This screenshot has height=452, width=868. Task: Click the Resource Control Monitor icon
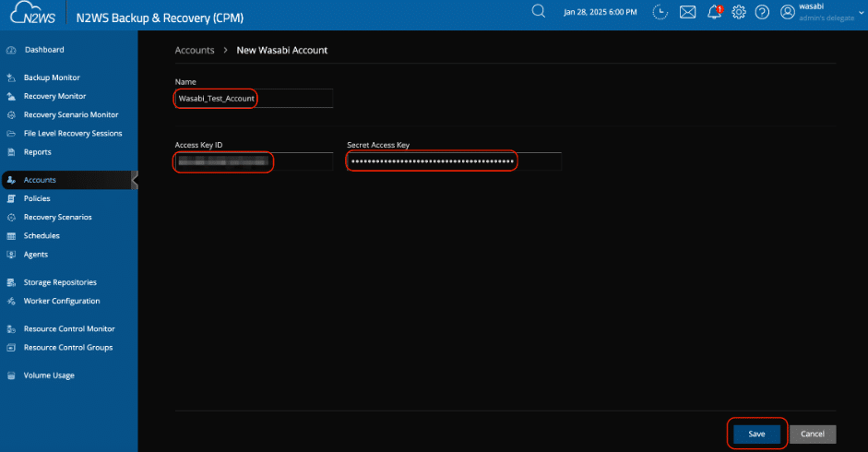[x=11, y=329]
